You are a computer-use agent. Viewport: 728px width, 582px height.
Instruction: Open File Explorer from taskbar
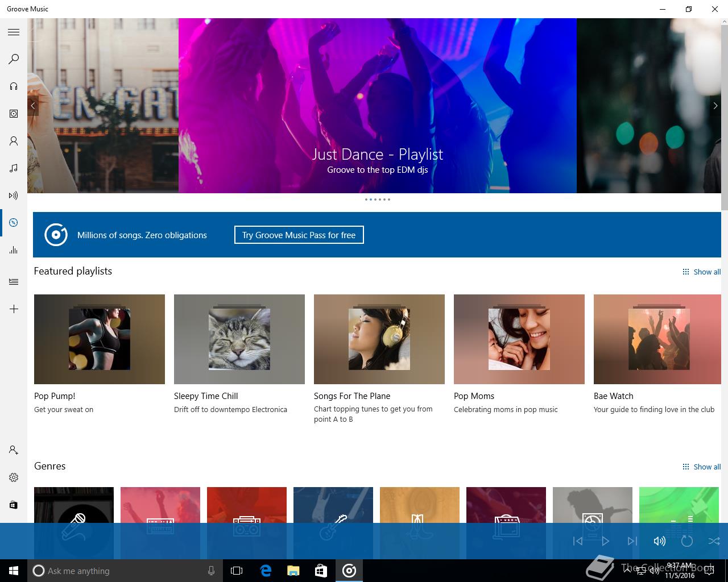click(x=293, y=571)
